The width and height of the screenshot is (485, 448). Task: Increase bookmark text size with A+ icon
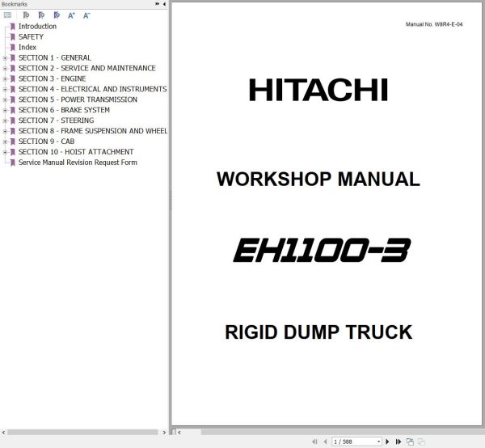(x=71, y=15)
